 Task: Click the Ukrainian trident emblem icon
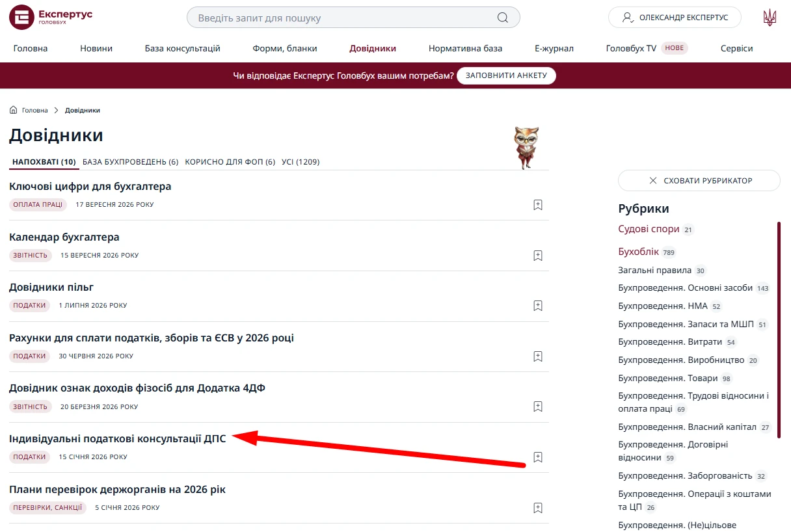[770, 18]
